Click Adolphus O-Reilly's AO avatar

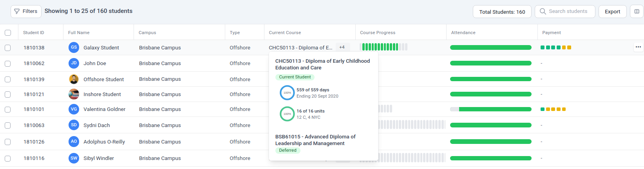pos(74,142)
